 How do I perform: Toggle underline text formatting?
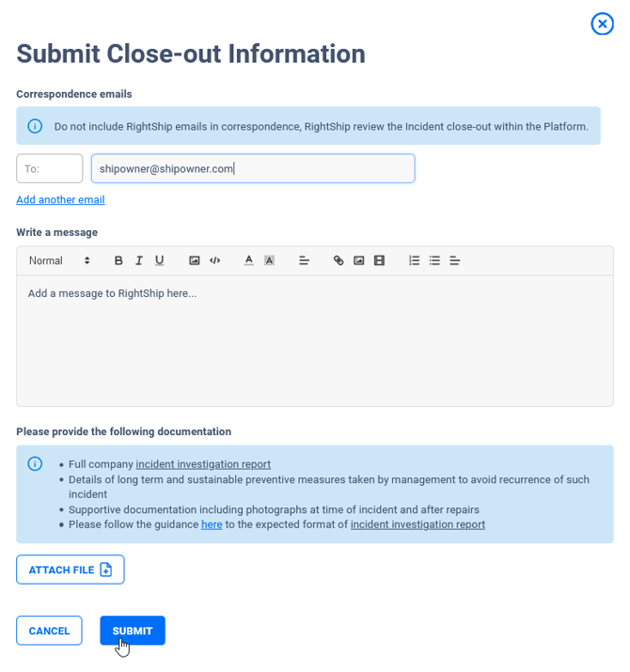[x=160, y=260]
